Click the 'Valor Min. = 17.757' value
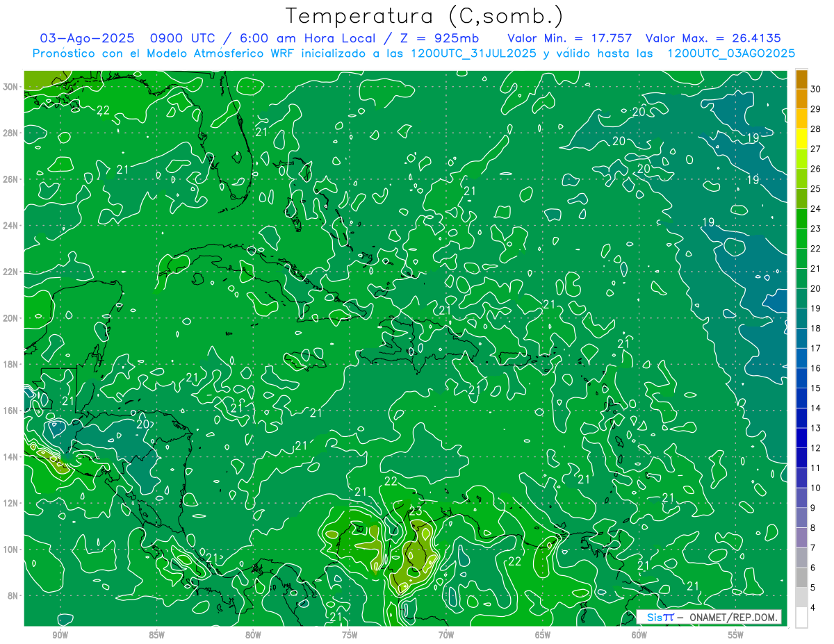Screen dimensions: 834x644 click(569, 38)
